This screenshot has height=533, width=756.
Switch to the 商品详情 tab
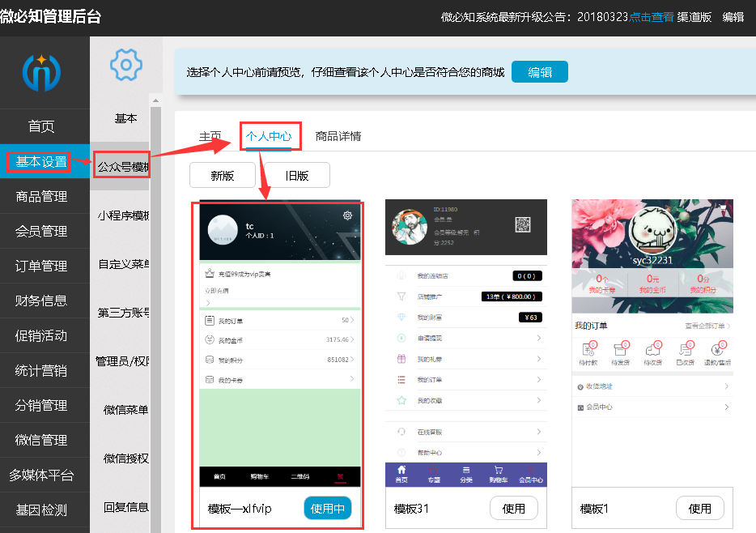(338, 137)
